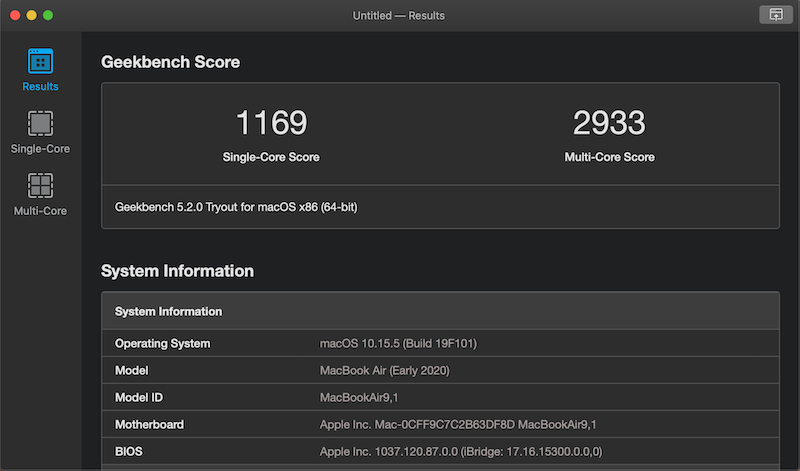Click the BIOS row label
The width and height of the screenshot is (800, 471).
tap(129, 452)
